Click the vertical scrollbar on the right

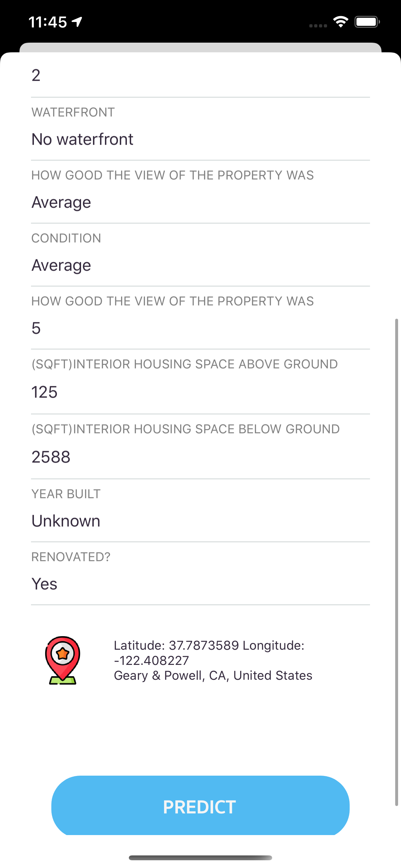(x=396, y=562)
